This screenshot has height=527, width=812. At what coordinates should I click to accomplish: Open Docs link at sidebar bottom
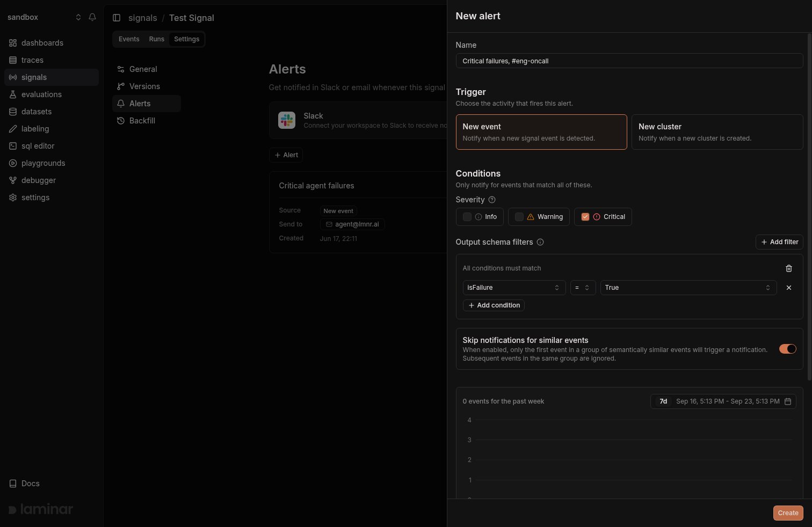(x=51, y=484)
